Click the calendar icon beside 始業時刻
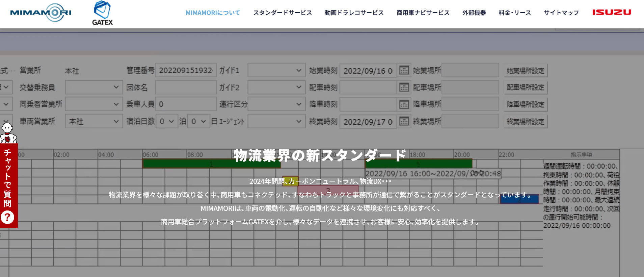Image resolution: width=644 pixels, height=277 pixels. 404,70
